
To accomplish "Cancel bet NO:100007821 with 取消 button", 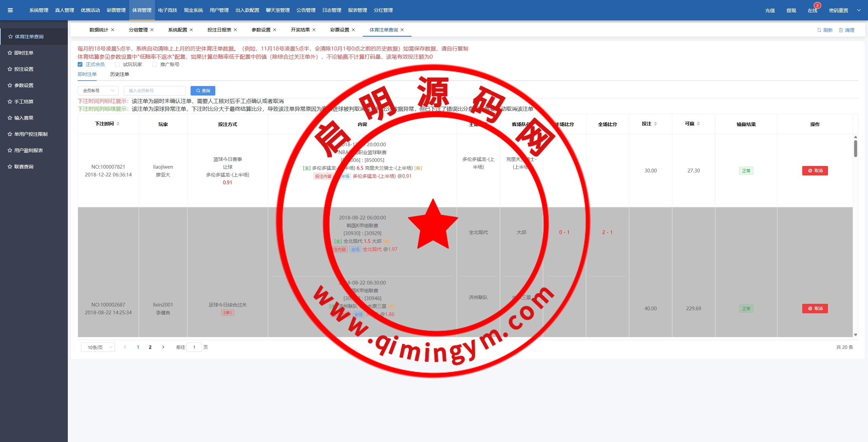I will pyautogui.click(x=815, y=171).
